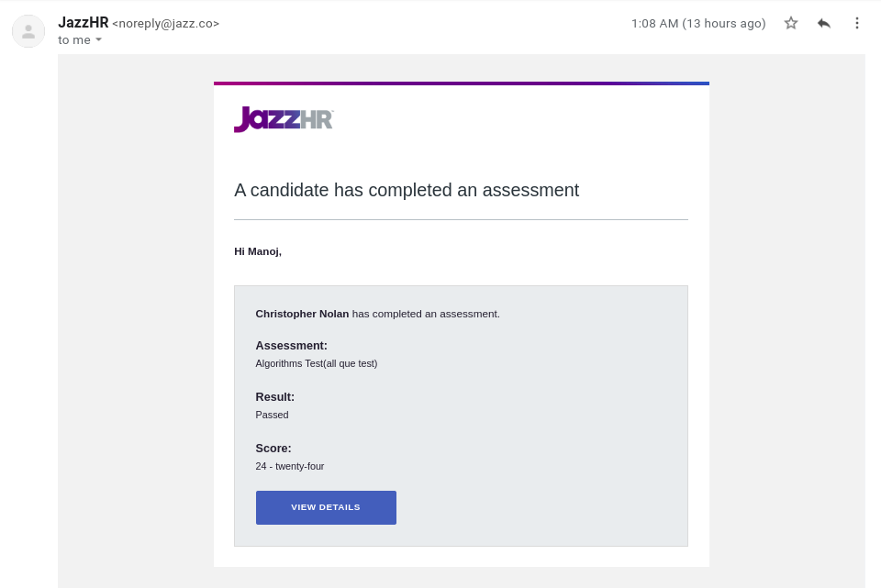The image size is (881, 588).
Task: Click the 'Score:' label
Action: 273,449
